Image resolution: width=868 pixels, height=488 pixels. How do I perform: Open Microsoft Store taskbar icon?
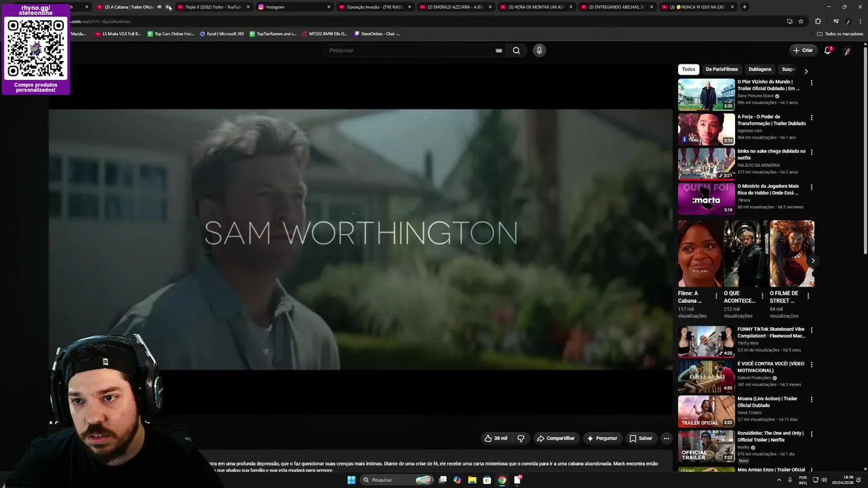click(487, 480)
